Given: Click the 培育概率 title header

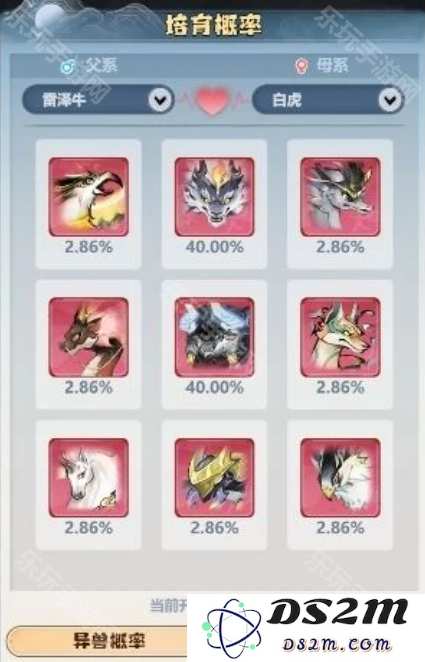Looking at the screenshot, I should [x=214, y=25].
